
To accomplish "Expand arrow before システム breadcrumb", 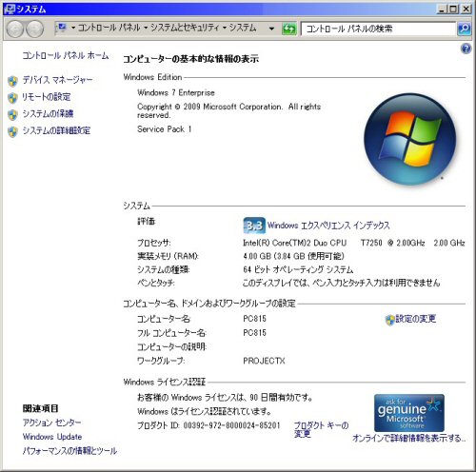I will pyautogui.click(x=225, y=28).
